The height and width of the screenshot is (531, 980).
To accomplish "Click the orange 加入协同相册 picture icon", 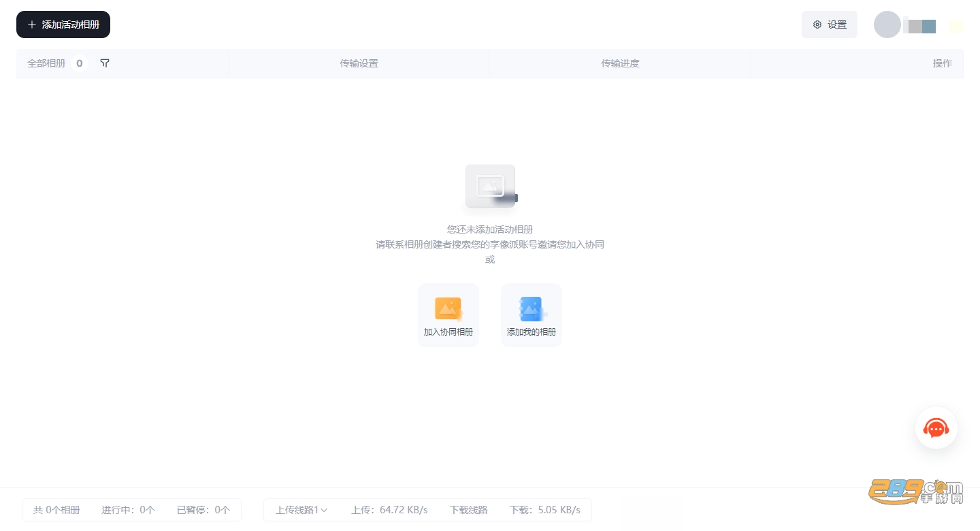I will click(x=448, y=308).
